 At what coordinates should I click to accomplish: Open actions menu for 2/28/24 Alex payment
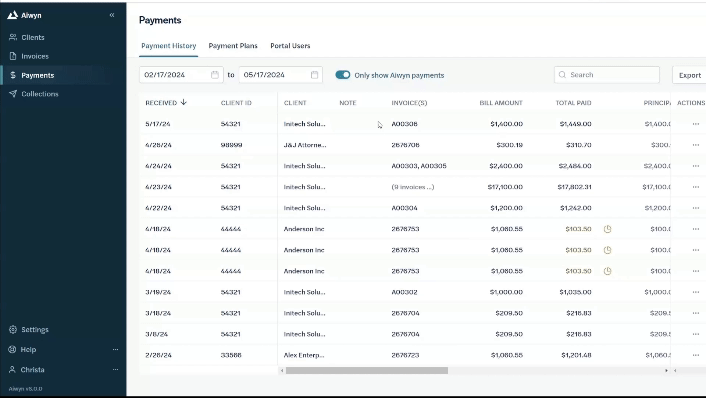click(696, 355)
